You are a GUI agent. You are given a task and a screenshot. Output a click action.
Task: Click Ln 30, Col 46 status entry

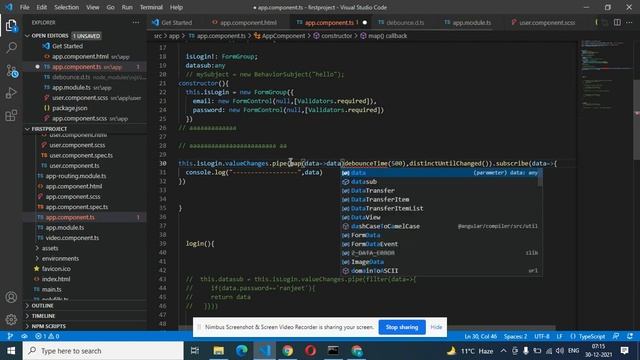point(480,336)
